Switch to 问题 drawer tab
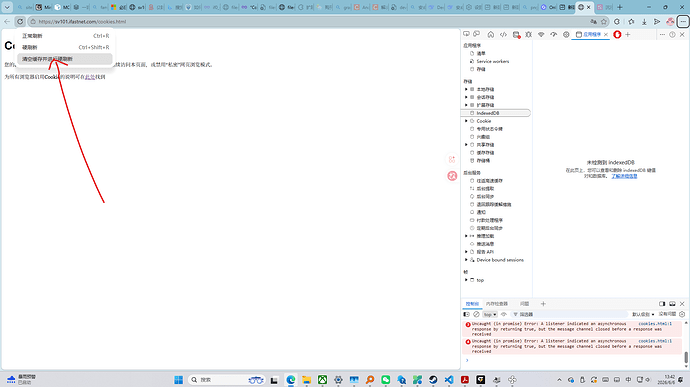 pyautogui.click(x=525, y=304)
